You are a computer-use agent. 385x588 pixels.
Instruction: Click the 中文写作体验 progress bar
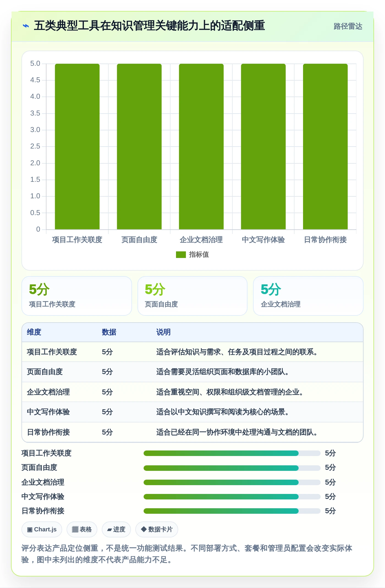[x=232, y=497]
